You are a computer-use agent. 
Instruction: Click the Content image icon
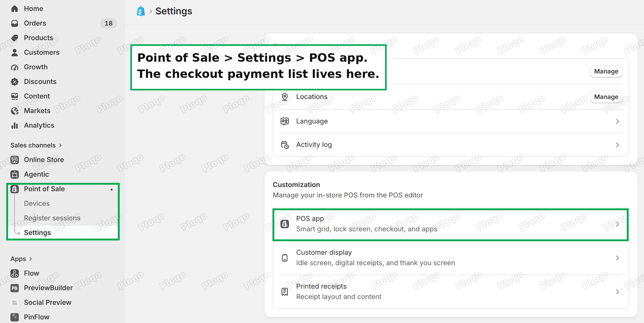point(15,96)
